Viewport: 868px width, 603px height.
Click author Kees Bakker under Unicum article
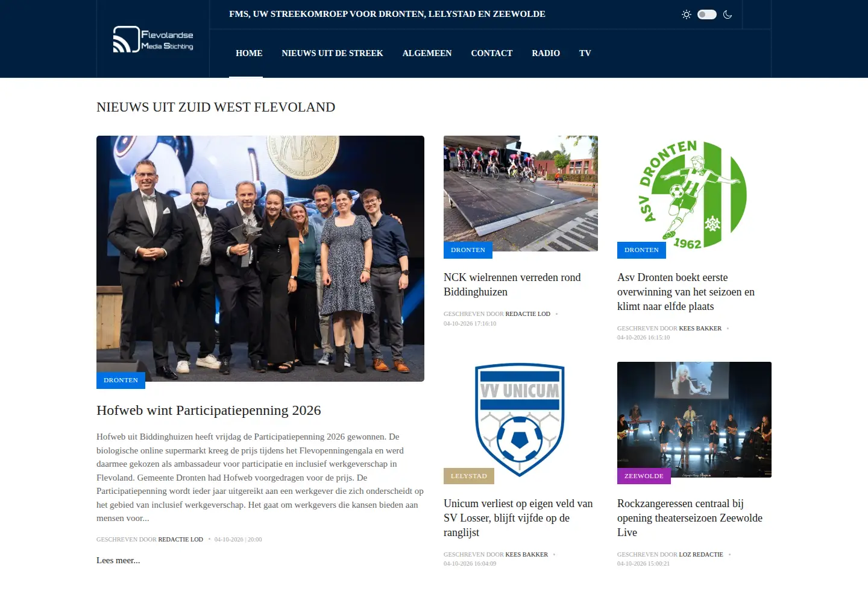click(526, 554)
